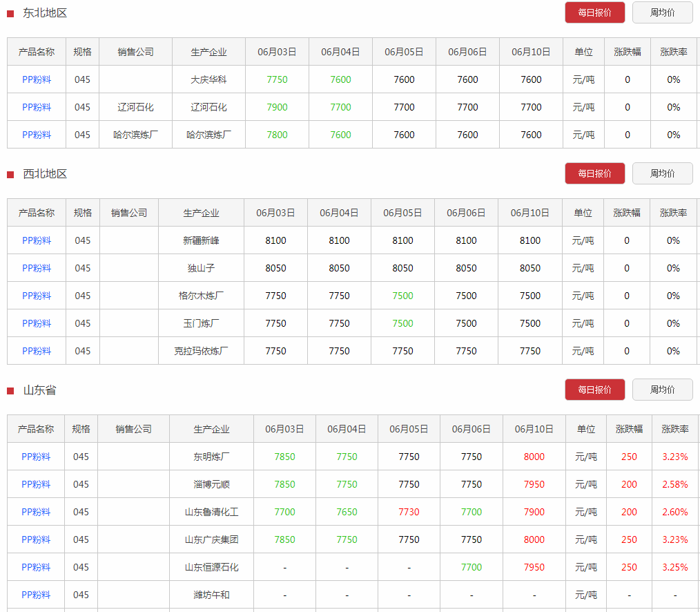This screenshot has width=700, height=612.
Task: Click 06月10日 header in 西北地区 table
Action: point(530,213)
